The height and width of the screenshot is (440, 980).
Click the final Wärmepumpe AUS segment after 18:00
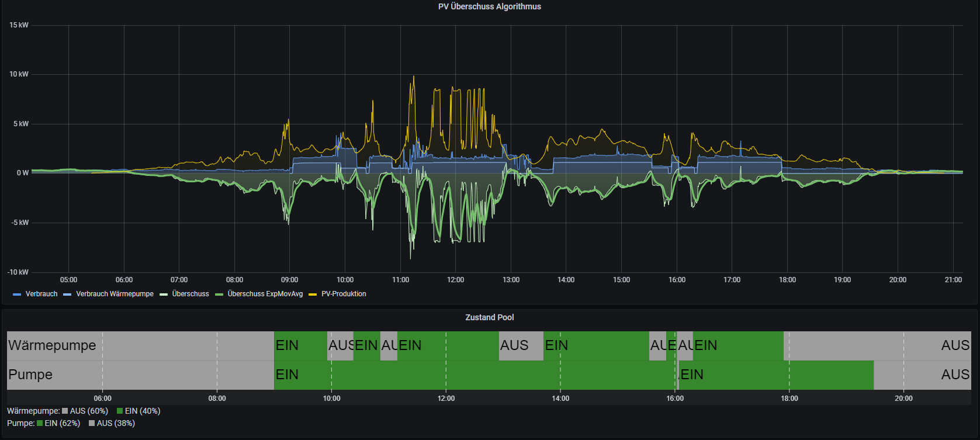click(877, 346)
